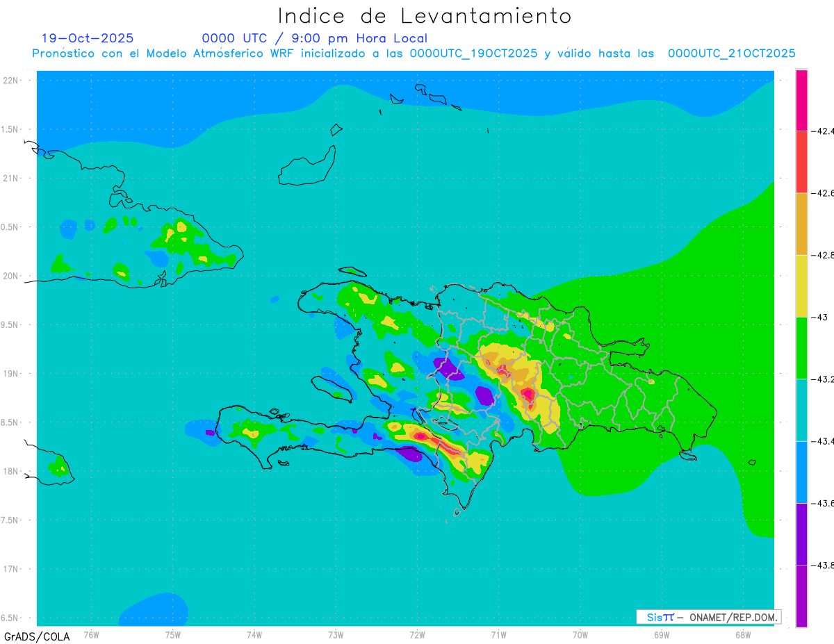Click the teal swatch between -43.2 and -43.4

point(801,410)
